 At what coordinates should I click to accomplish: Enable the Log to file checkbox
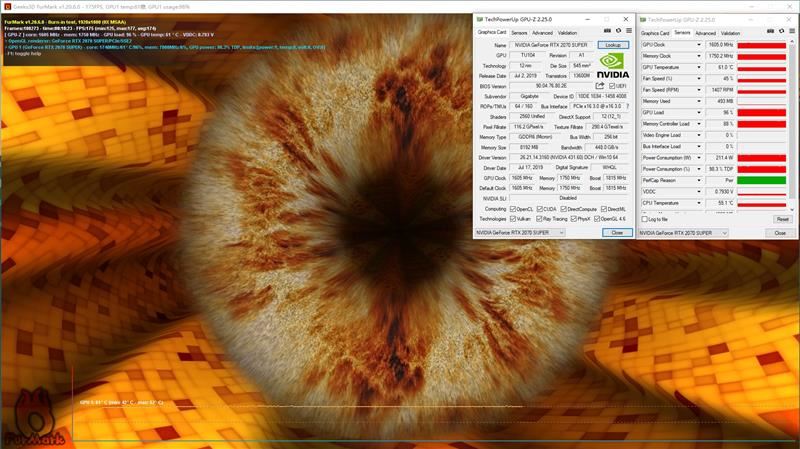pos(644,219)
